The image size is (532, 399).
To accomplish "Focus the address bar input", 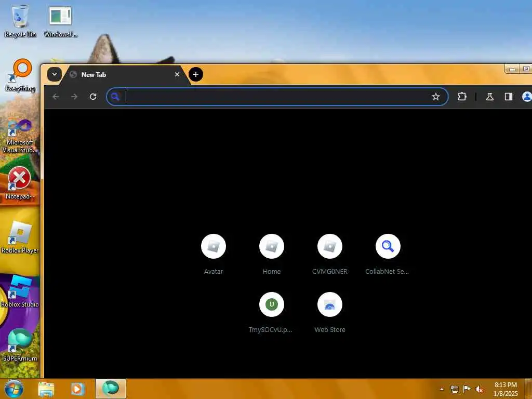I will 276,97.
